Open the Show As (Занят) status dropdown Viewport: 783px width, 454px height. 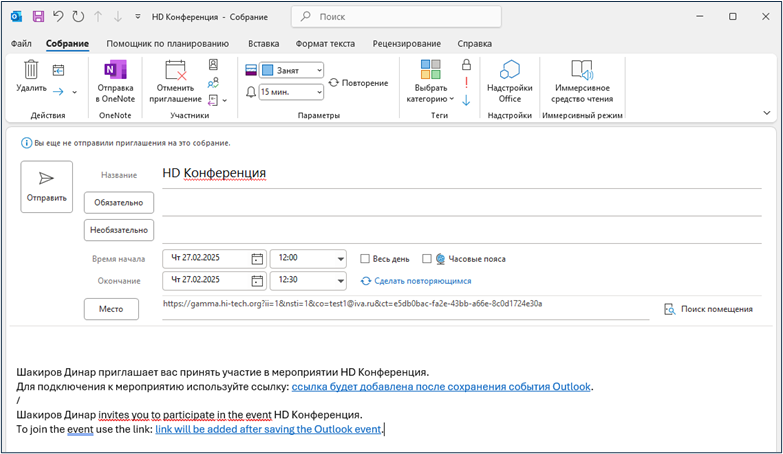click(291, 70)
